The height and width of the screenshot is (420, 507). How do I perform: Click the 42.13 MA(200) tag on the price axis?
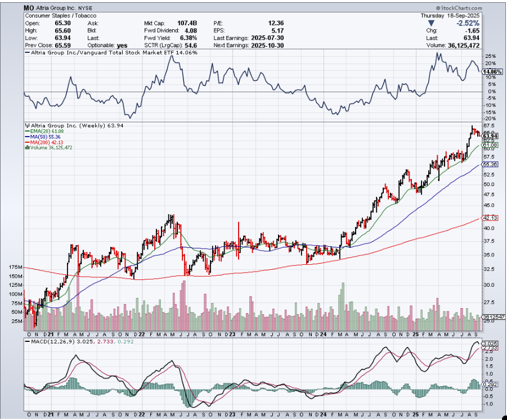tap(490, 218)
